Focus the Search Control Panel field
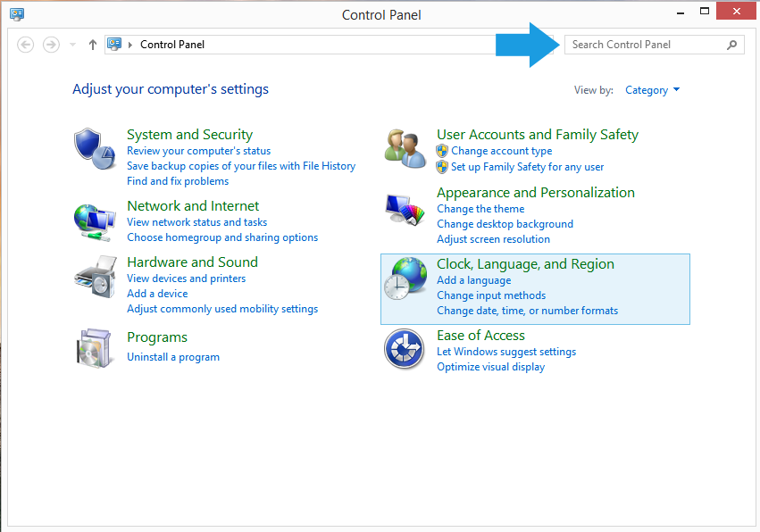This screenshot has height=532, width=760. point(655,45)
